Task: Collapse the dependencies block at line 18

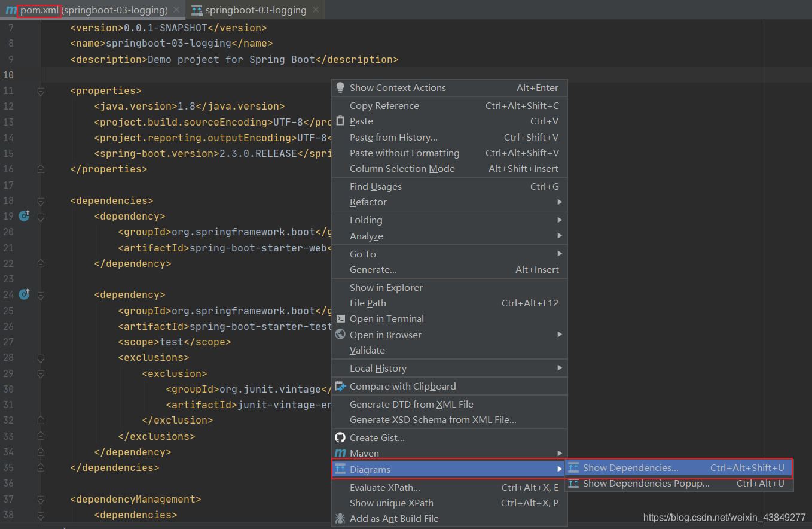Action: tap(41, 200)
